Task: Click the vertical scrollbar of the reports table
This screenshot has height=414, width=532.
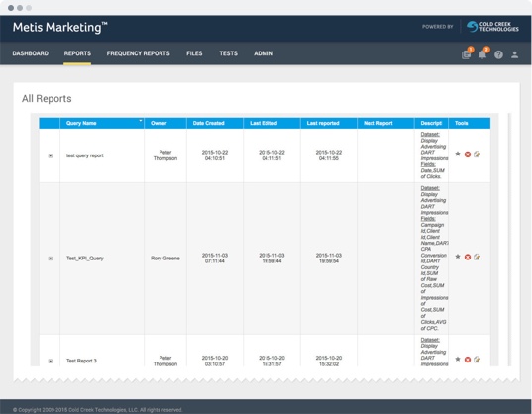Action: [509, 240]
